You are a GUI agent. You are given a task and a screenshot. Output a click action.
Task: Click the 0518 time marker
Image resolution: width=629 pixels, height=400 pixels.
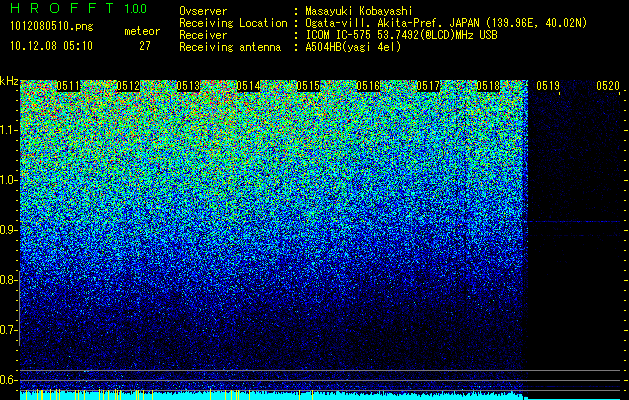pos(488,86)
